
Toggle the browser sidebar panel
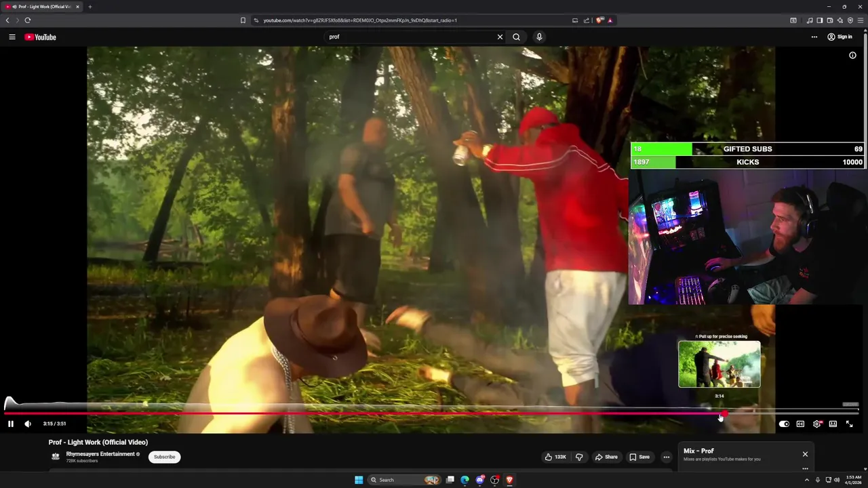pos(819,20)
